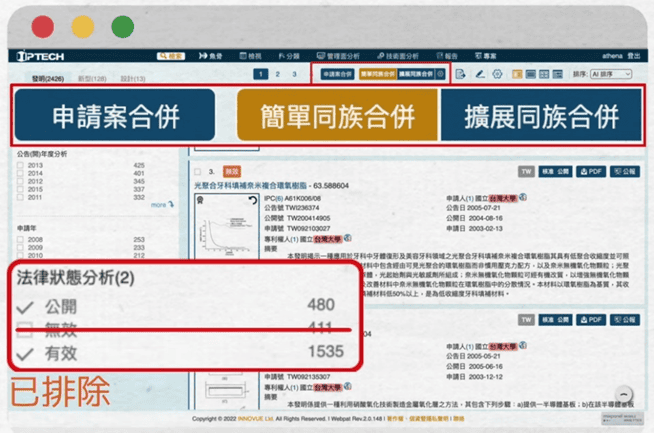Click the document export icon in toolbar
Image resolution: width=654 pixels, height=433 pixels.
460,74
